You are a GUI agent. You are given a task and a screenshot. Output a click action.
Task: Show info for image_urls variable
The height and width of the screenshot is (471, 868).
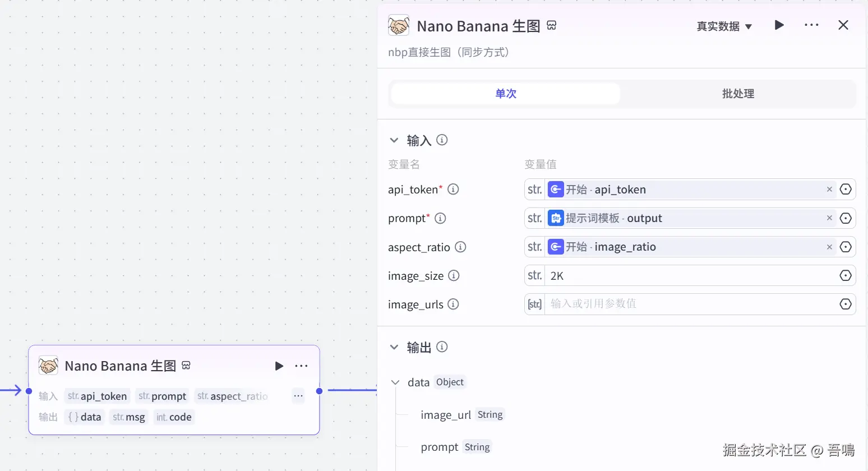(x=453, y=304)
